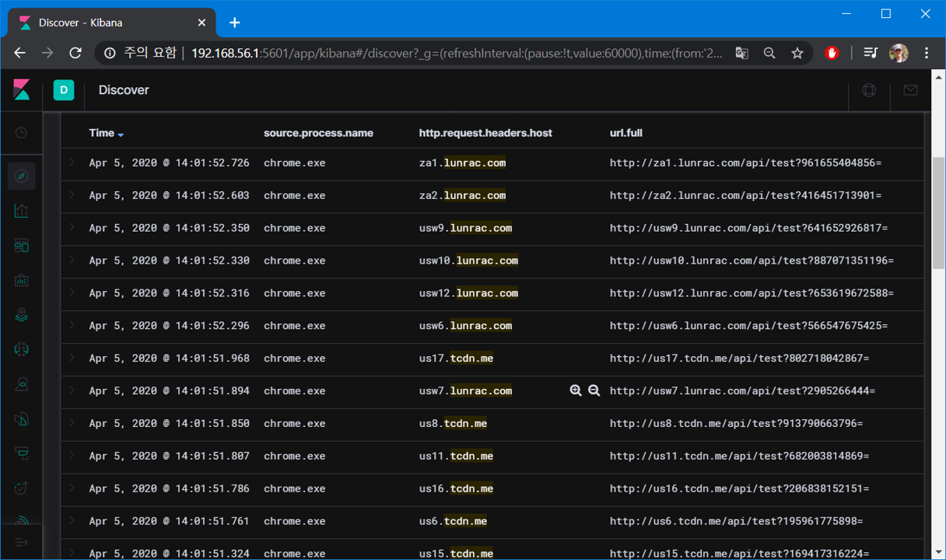Select URL http://us6.tcdn.me/api/test?195961775898=
Image resolution: width=946 pixels, height=560 pixels.
736,521
